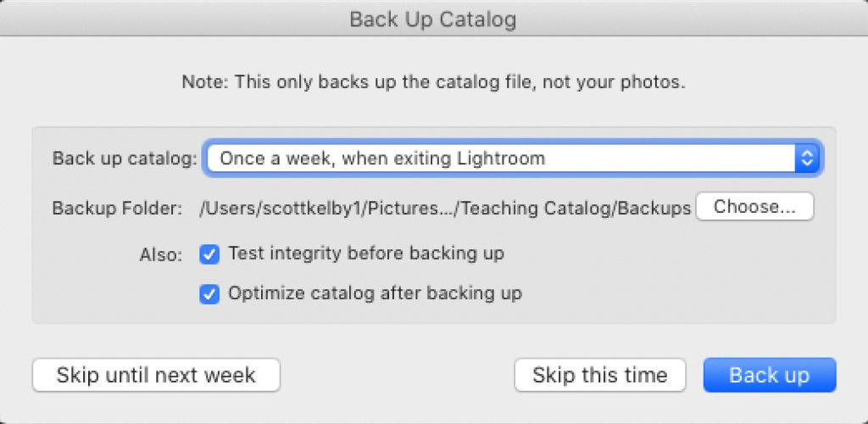Click Skip this time button
This screenshot has width=868, height=424.
[x=600, y=376]
